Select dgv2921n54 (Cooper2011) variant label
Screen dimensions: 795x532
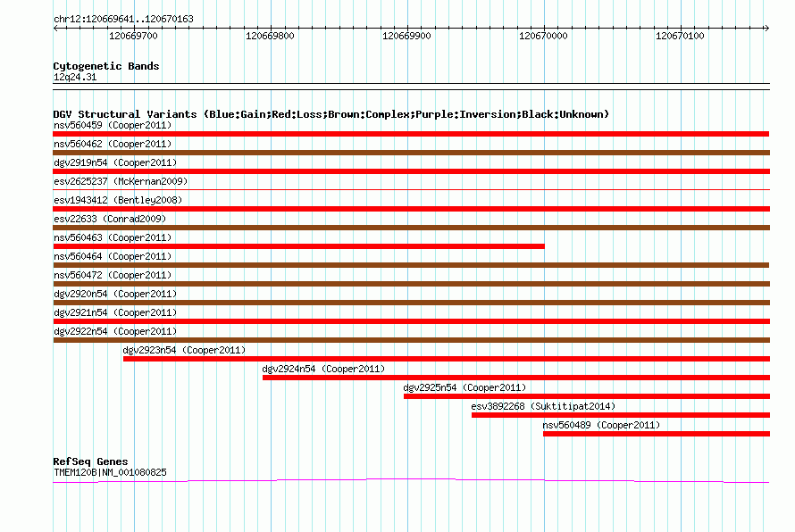(115, 312)
